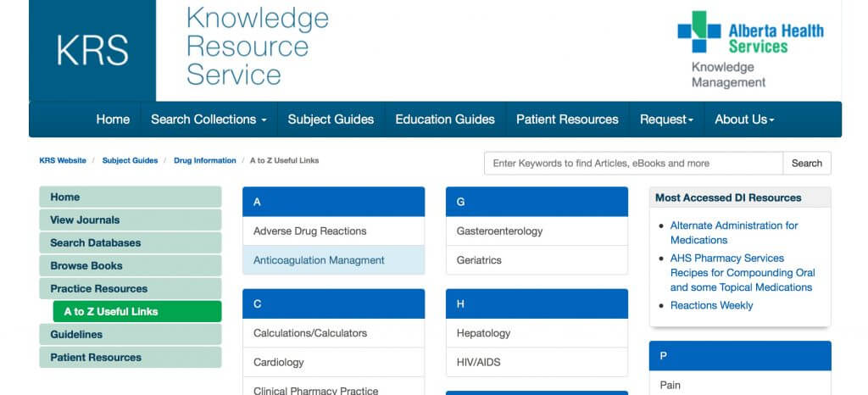This screenshot has width=868, height=395.
Task: Expand the Request dropdown menu
Action: [x=666, y=120]
